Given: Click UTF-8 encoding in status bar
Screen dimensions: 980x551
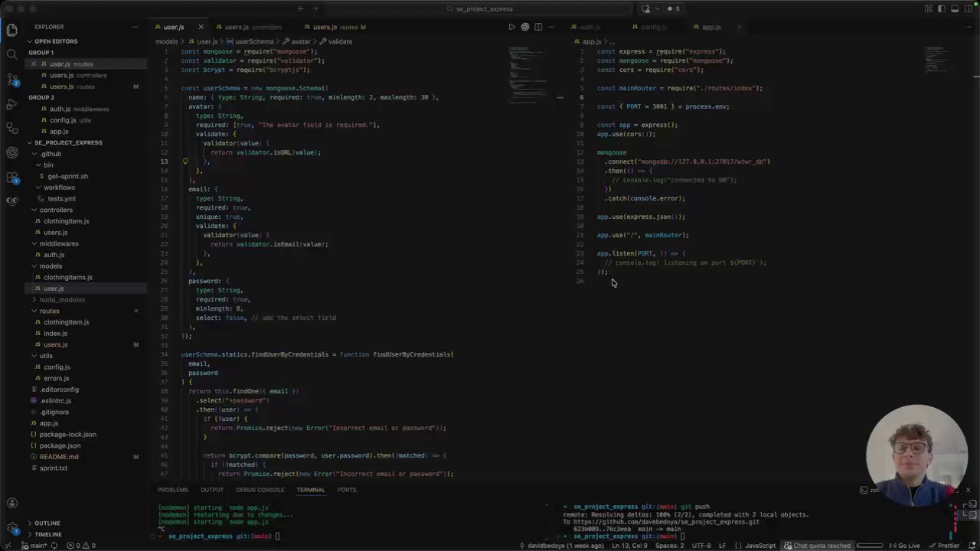Looking at the screenshot, I should (x=701, y=546).
